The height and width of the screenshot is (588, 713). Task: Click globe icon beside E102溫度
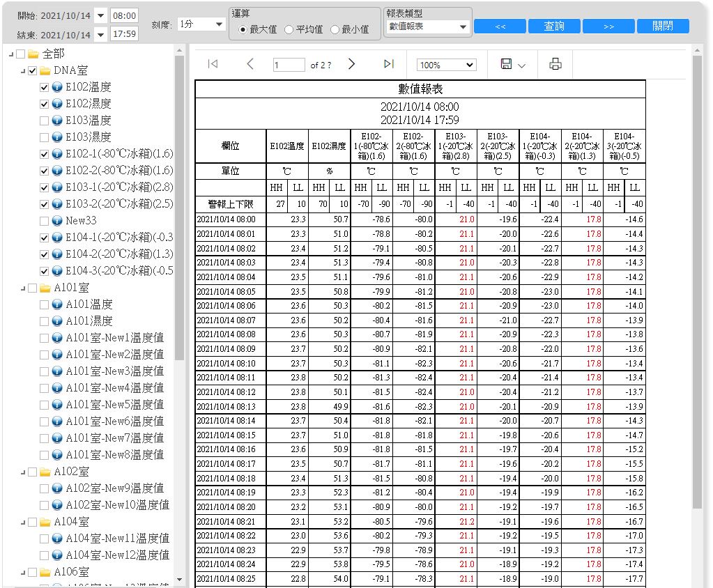57,87
